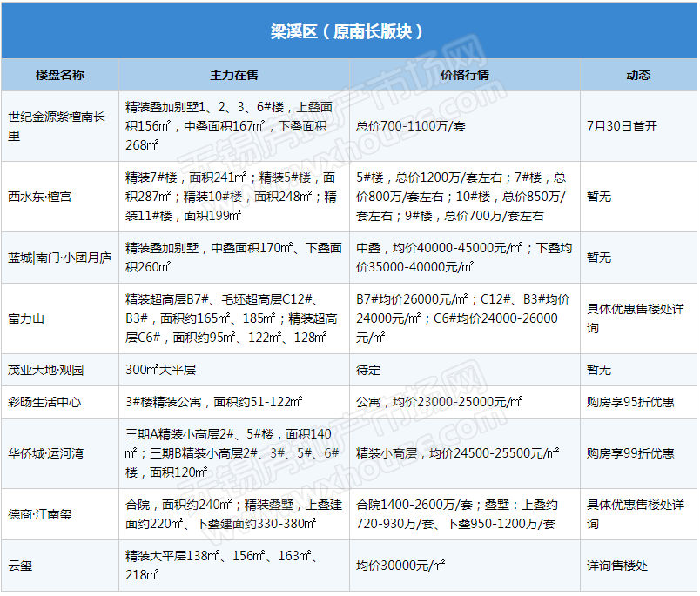Click the 购房享99折优惠 cell
Screen dimensions: 700x596
(x=630, y=453)
